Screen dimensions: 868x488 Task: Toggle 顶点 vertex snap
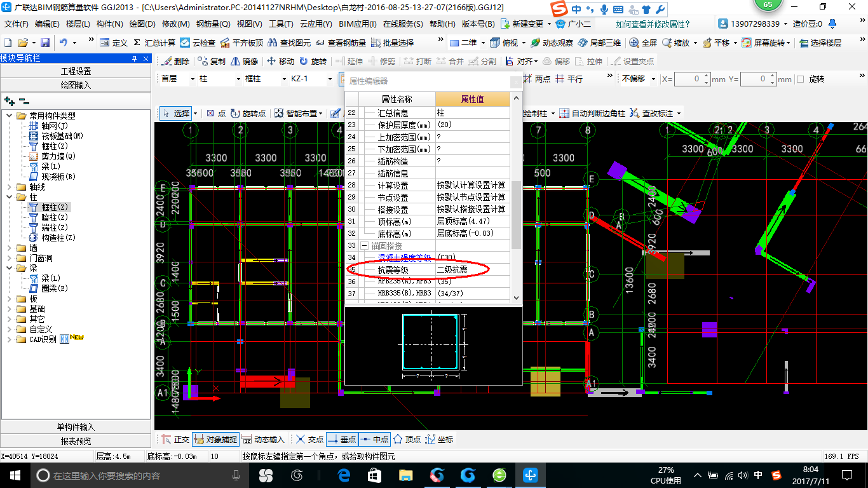point(407,439)
